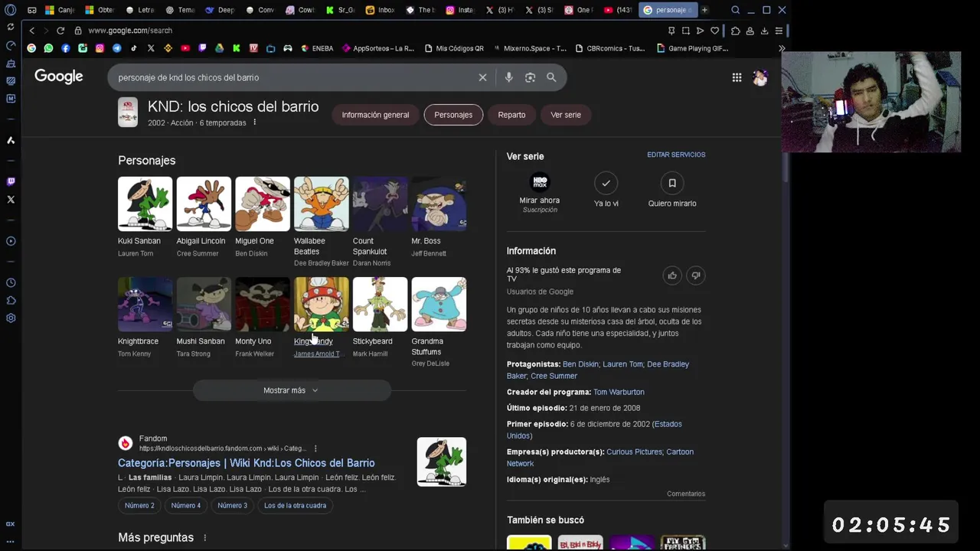Click thumbs up on Información panel
This screenshot has height=551, width=980.
[672, 275]
